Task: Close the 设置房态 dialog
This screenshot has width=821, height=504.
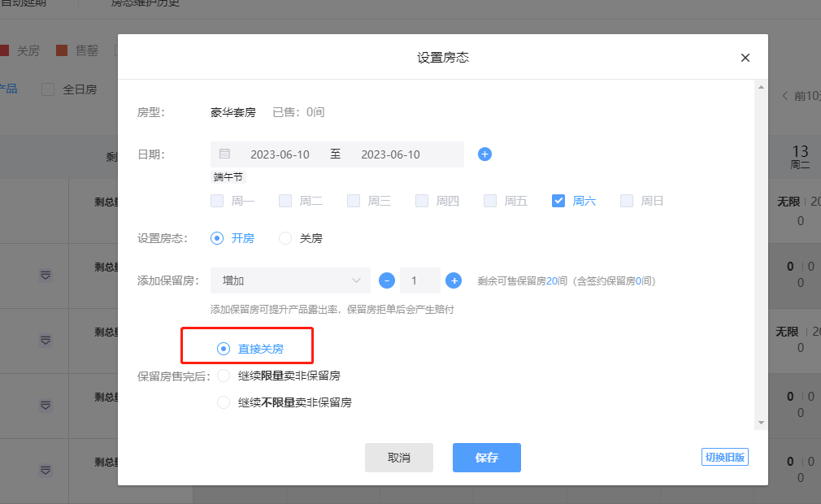Action: (x=745, y=58)
